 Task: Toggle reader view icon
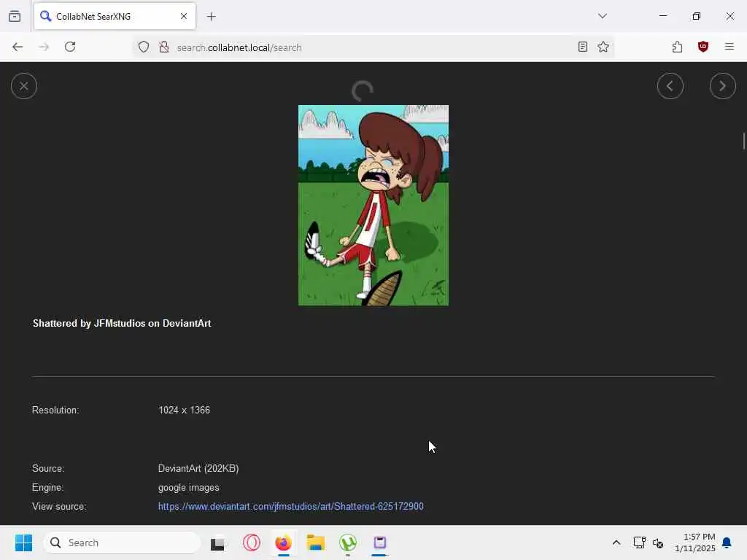583,47
